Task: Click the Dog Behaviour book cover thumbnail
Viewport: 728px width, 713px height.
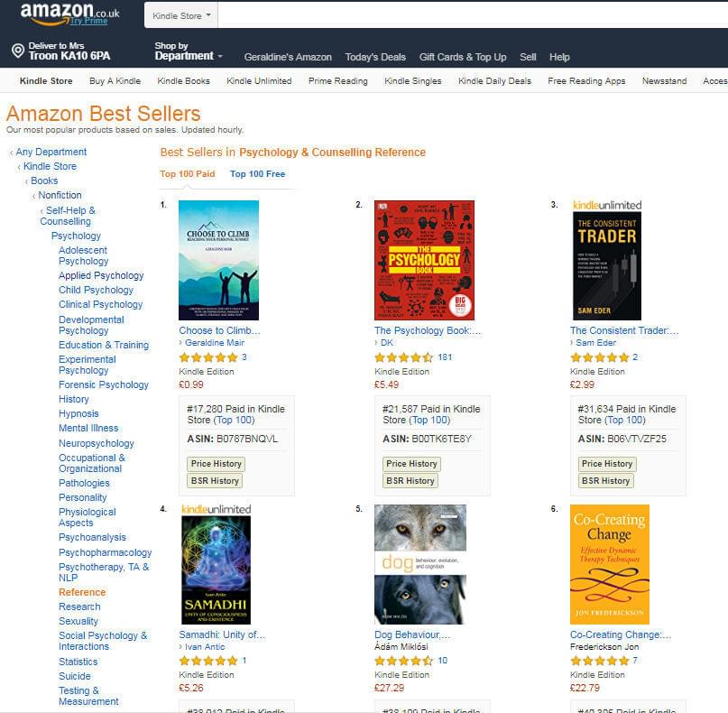Action: pyautogui.click(x=420, y=564)
